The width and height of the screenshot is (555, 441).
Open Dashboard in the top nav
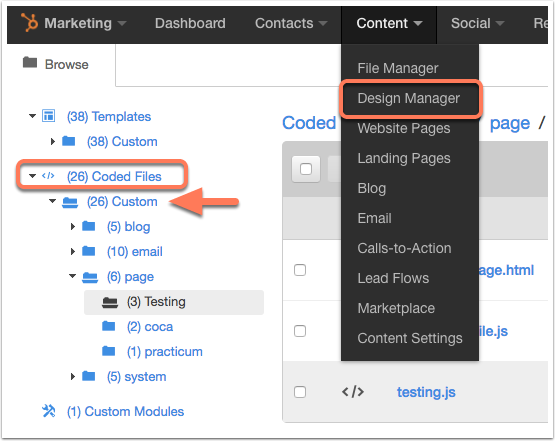click(190, 23)
